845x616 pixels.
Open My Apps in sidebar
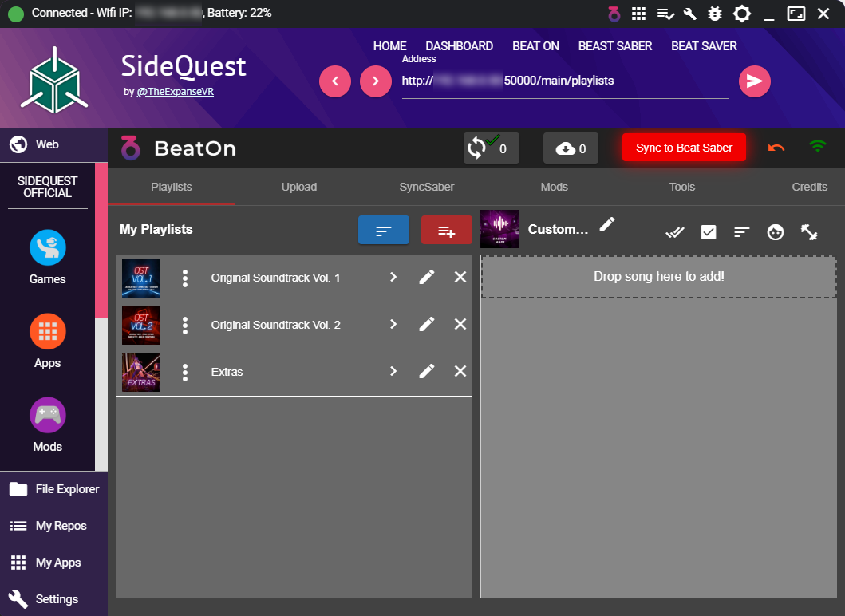coord(54,562)
